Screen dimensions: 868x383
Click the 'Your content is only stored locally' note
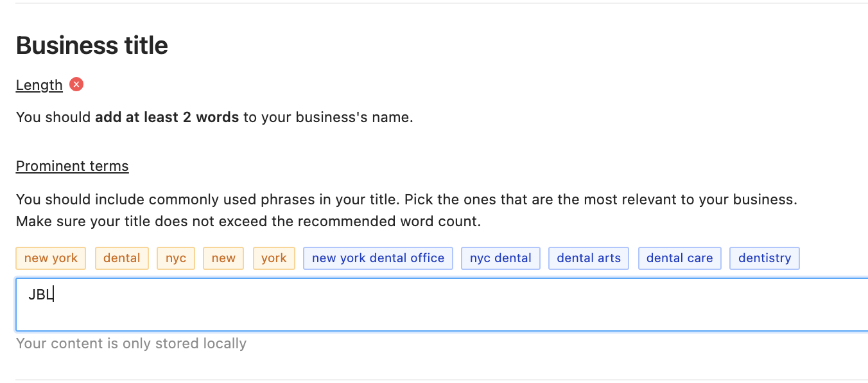point(131,343)
